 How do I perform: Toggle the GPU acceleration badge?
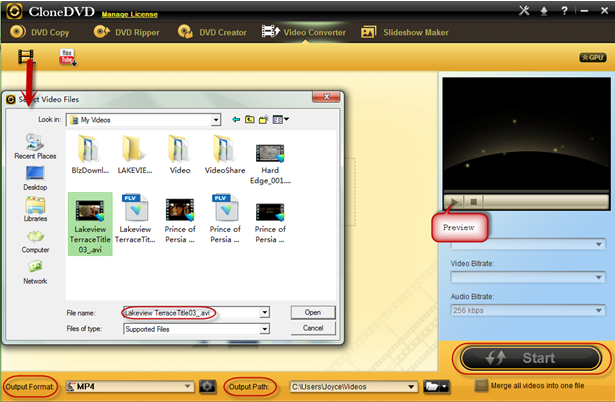point(593,58)
